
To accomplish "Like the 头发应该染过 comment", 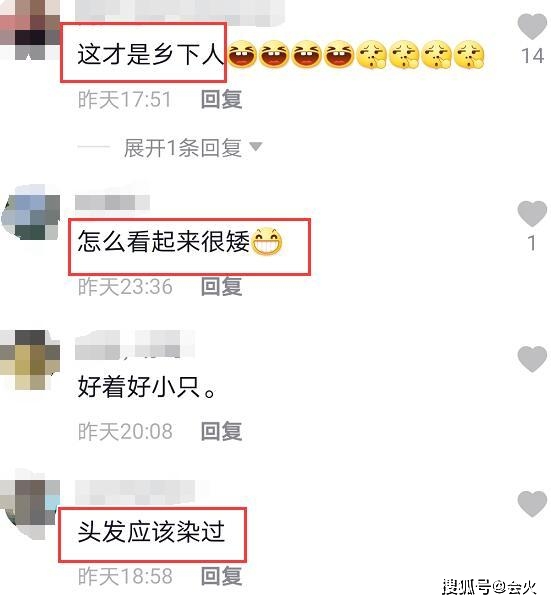I will click(532, 504).
